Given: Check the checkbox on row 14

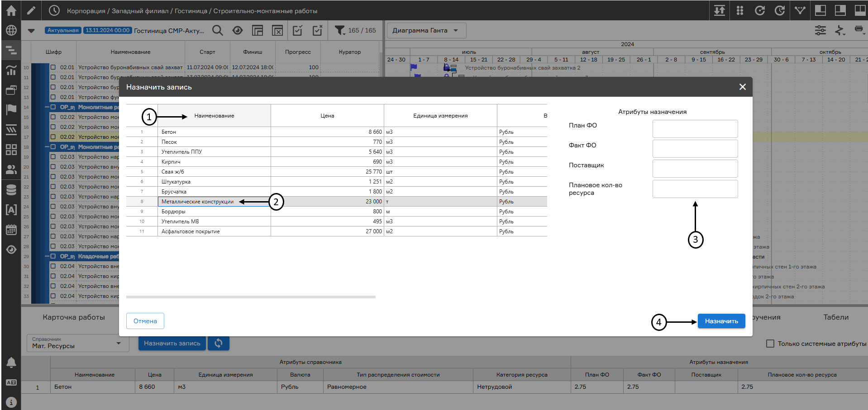Looking at the screenshot, I should [x=53, y=107].
